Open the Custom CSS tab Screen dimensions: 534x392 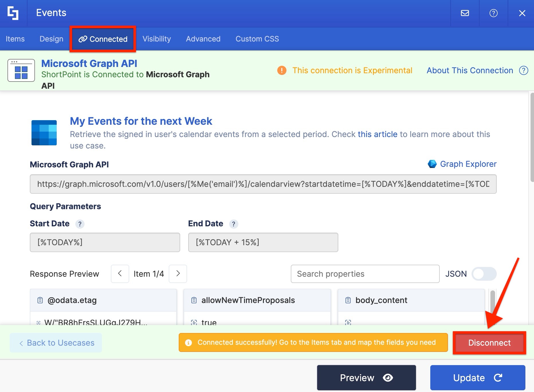pos(257,39)
